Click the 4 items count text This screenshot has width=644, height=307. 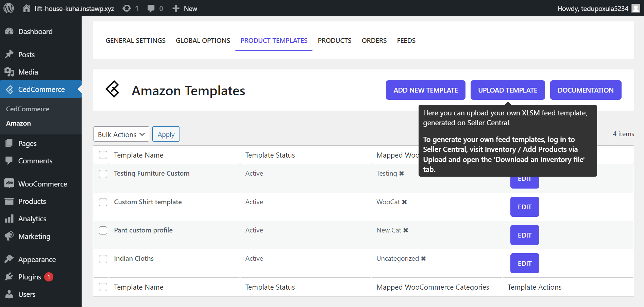pos(623,134)
